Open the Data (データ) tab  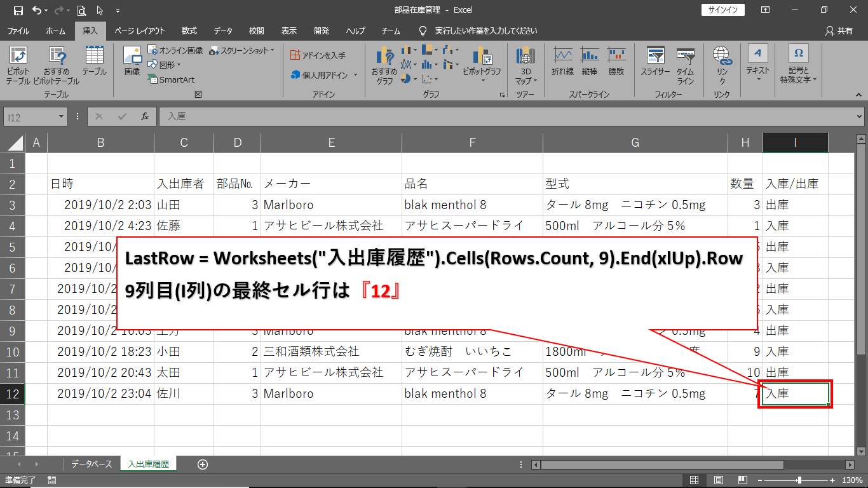click(x=223, y=30)
